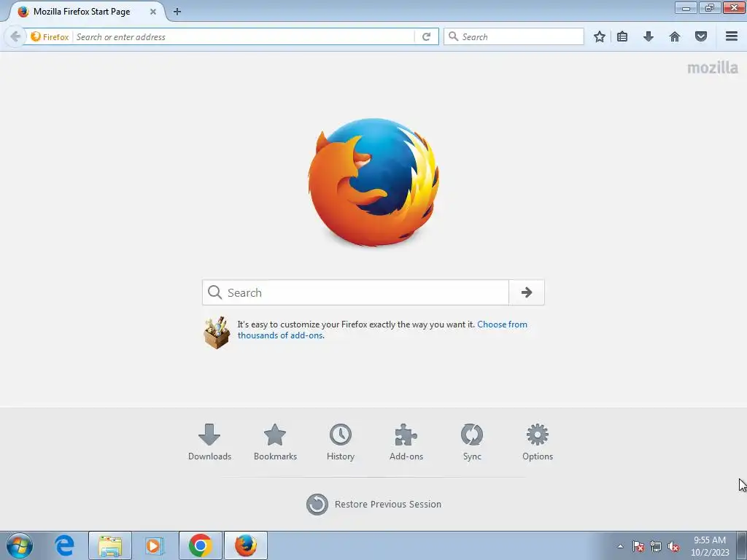This screenshot has width=747, height=560.
Task: Open the Pocket icon in toolbar
Action: coord(701,36)
